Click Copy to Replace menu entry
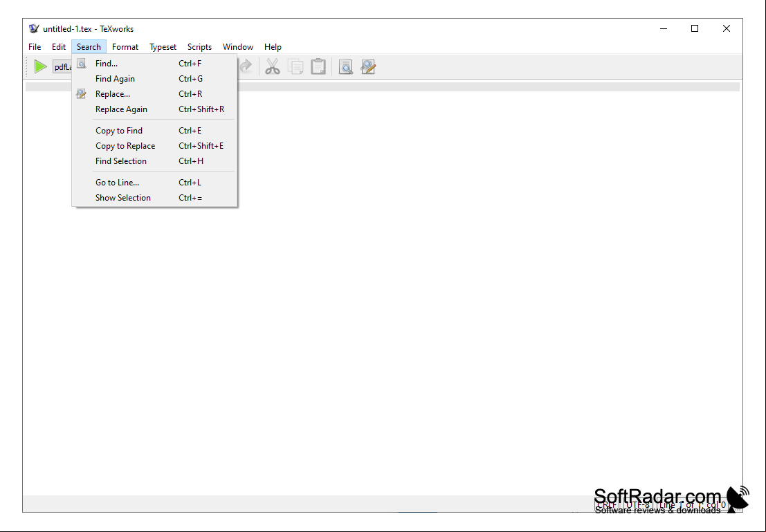Image resolution: width=766 pixels, height=532 pixels. (154, 145)
